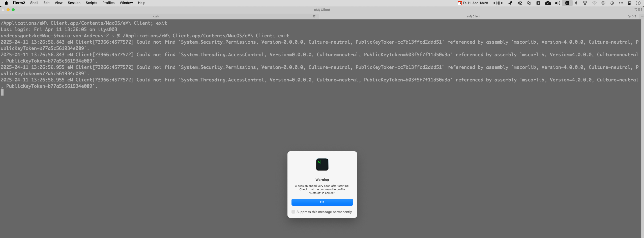The height and width of the screenshot is (238, 644).
Task: Open the Bluetooth menu bar icon
Action: pos(576,3)
